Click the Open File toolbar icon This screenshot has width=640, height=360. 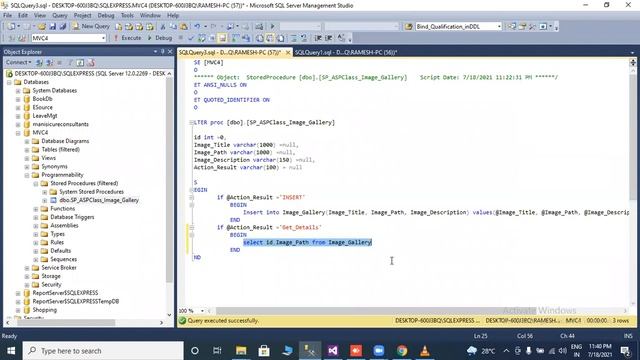coord(41,27)
